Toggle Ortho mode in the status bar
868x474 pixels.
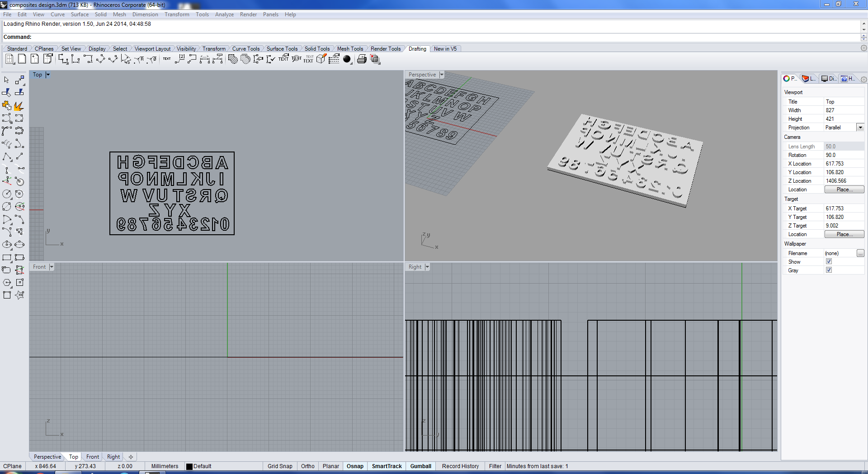pyautogui.click(x=307, y=466)
